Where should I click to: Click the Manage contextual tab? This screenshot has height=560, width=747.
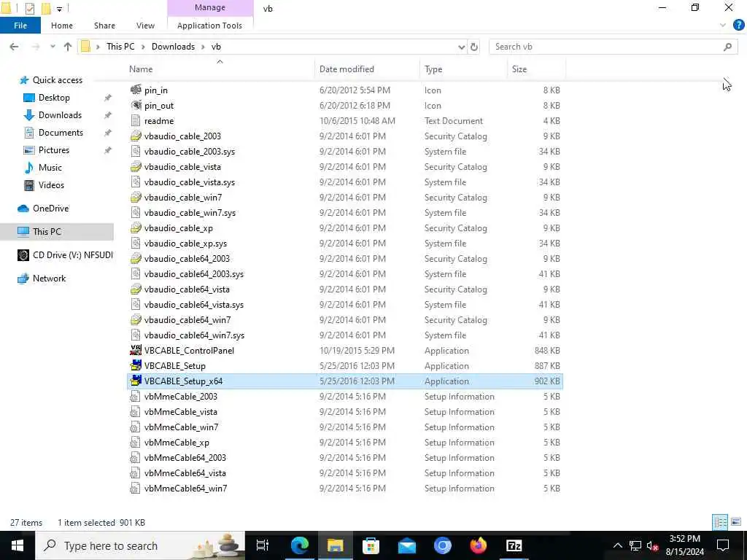point(210,7)
